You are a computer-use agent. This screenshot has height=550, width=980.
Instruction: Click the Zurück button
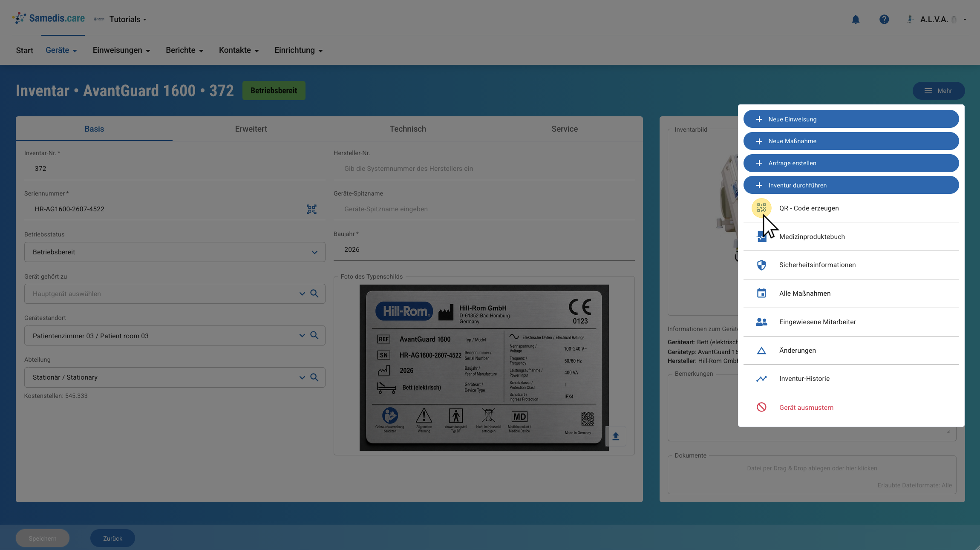pos(112,538)
